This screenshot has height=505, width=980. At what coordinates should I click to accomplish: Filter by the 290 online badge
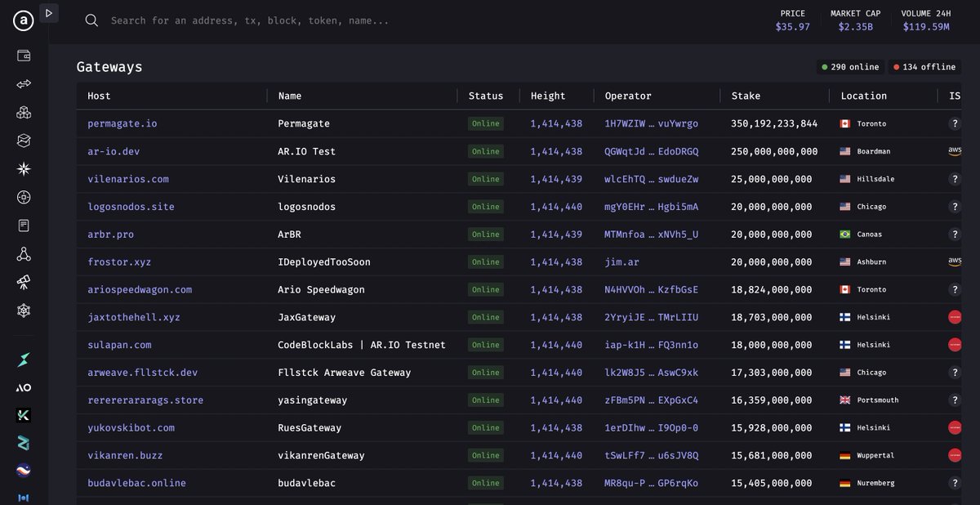(x=850, y=67)
